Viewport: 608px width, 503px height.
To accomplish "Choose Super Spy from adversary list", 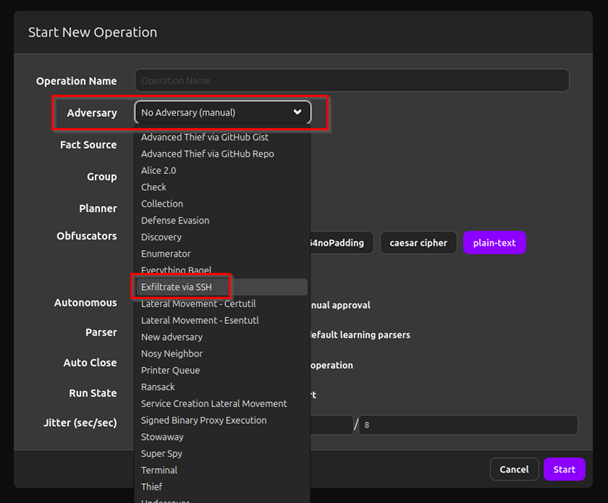I will [222, 454].
